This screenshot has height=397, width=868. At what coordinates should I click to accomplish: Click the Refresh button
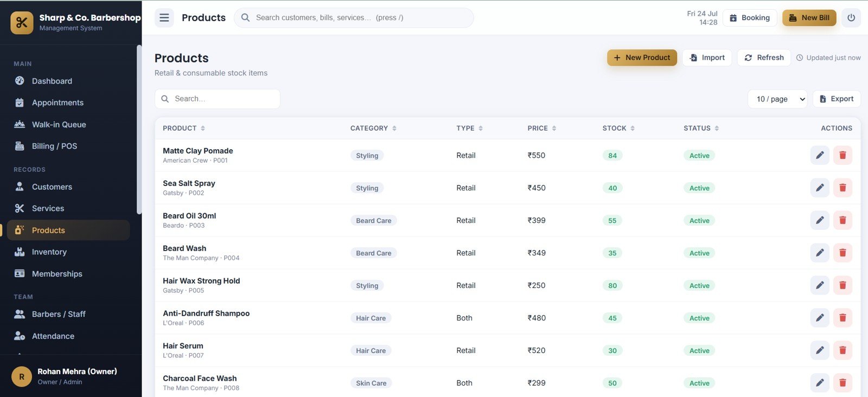coord(764,57)
